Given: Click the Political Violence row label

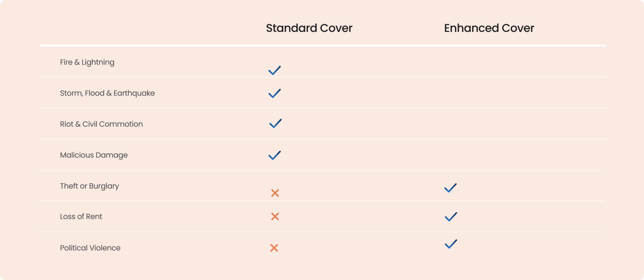Looking at the screenshot, I should (90, 248).
